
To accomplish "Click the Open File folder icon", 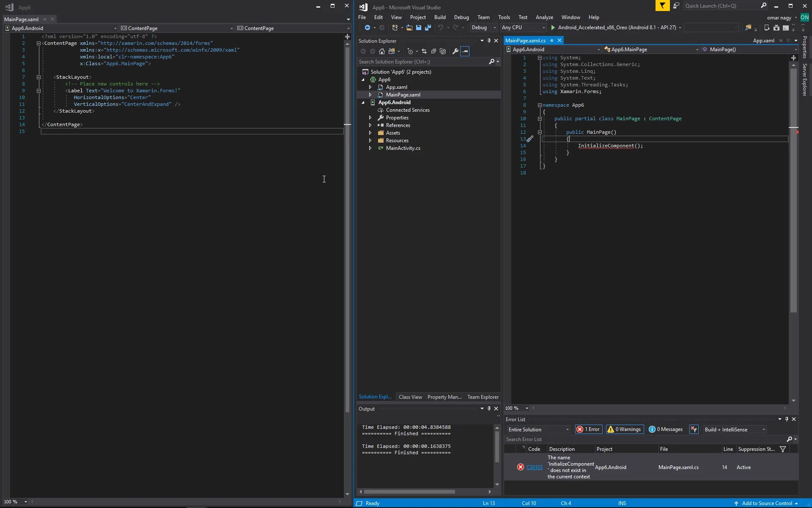I will 409,28.
